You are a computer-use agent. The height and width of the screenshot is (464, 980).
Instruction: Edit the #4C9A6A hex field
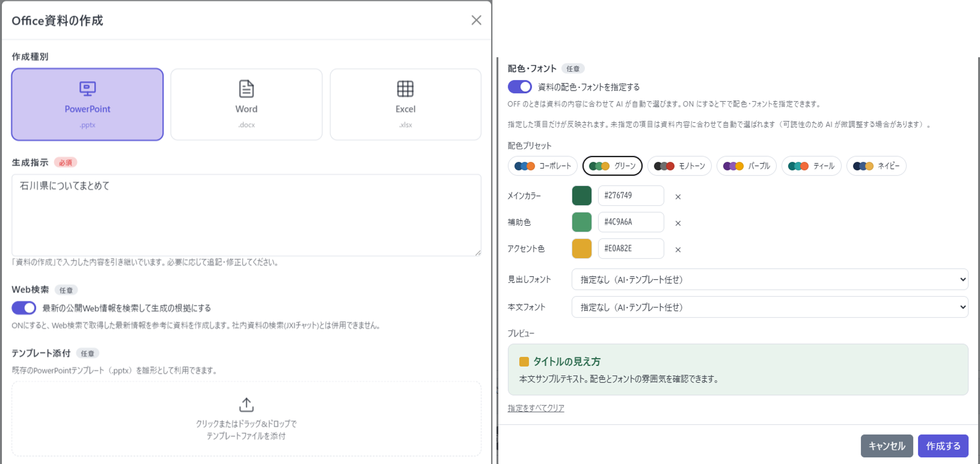click(x=631, y=222)
